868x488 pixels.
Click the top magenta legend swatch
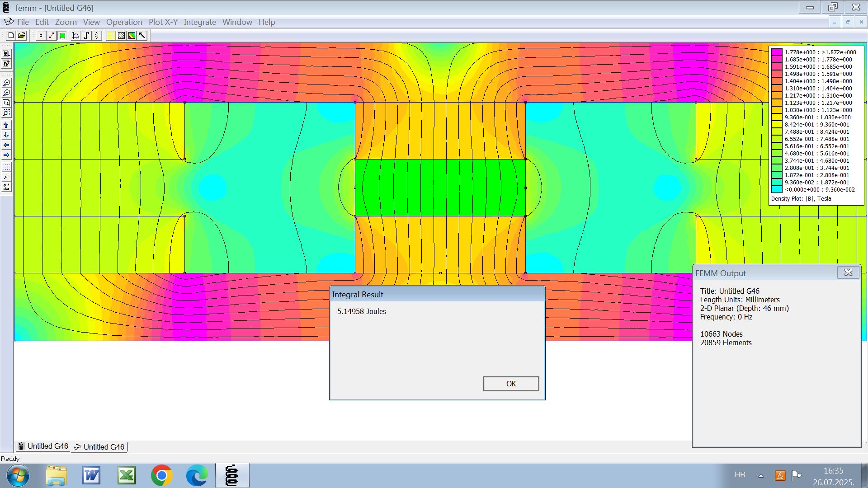click(777, 52)
